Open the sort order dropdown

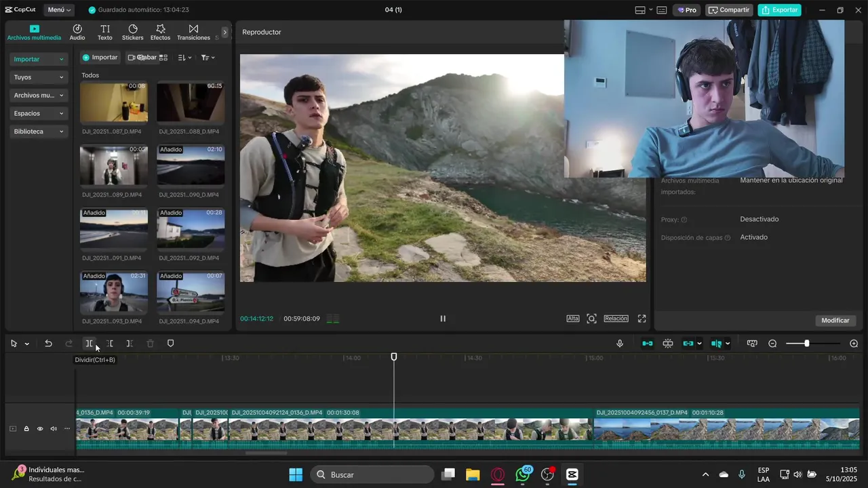click(x=184, y=58)
